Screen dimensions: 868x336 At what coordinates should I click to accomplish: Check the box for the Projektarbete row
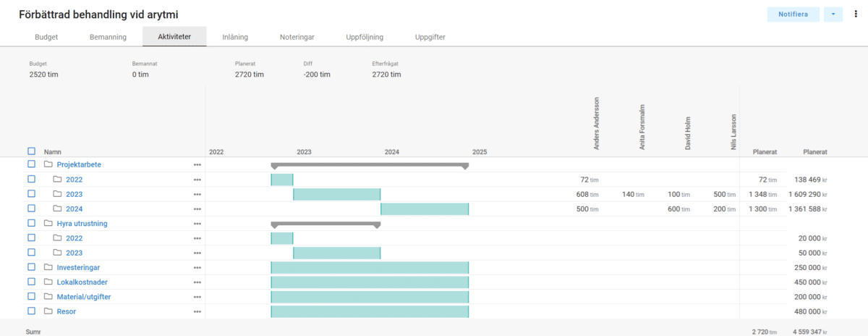tap(31, 164)
